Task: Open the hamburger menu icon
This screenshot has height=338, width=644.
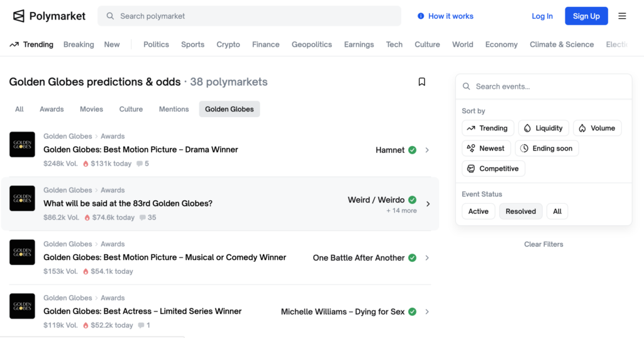Action: point(622,16)
